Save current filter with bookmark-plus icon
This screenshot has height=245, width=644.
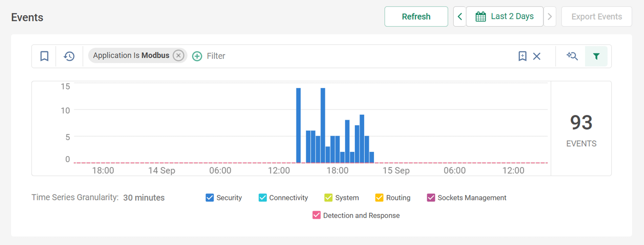pos(522,56)
